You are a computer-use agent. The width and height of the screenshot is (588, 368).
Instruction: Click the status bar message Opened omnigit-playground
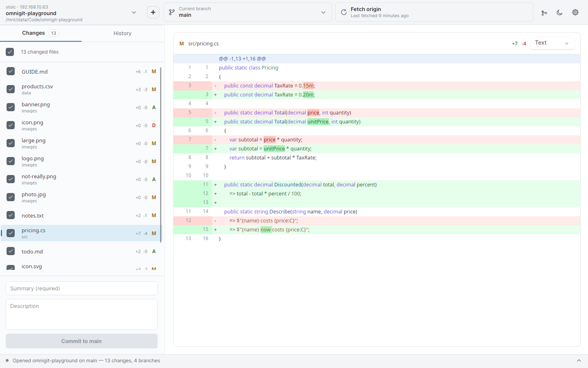(86, 361)
